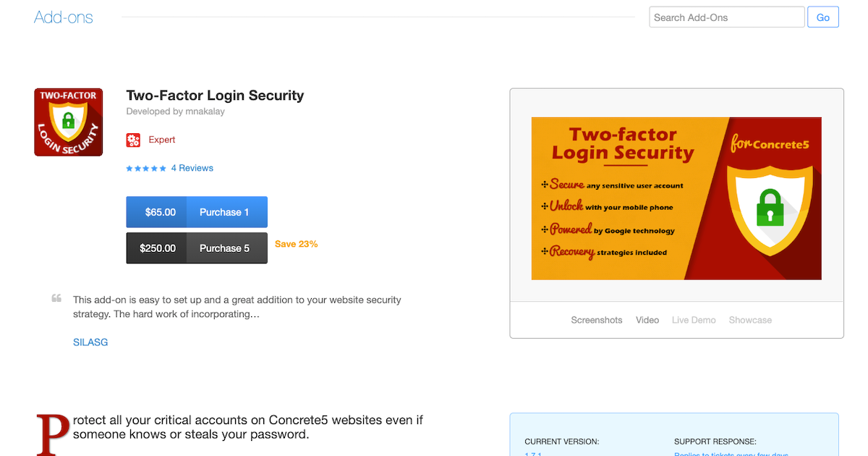Click the $65.00 Purchase 1 button
Screen dimensions: 868x456
197,212
